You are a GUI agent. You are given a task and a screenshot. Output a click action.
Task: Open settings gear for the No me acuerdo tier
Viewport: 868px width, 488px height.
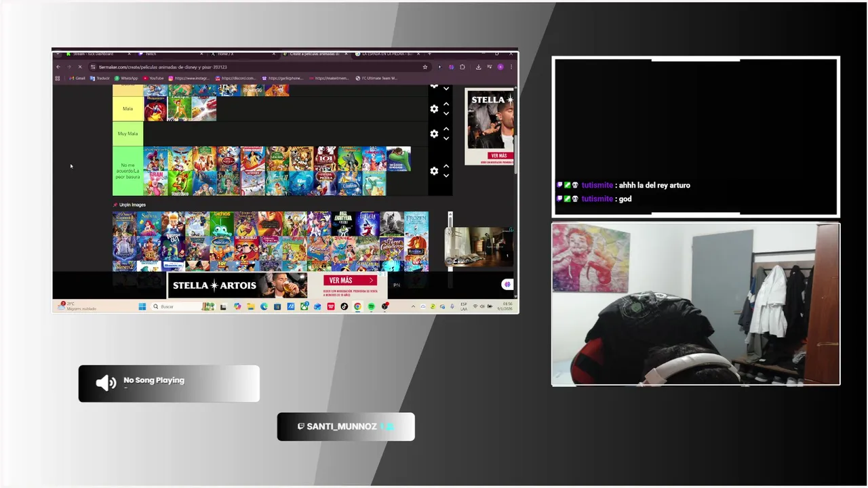click(x=434, y=171)
